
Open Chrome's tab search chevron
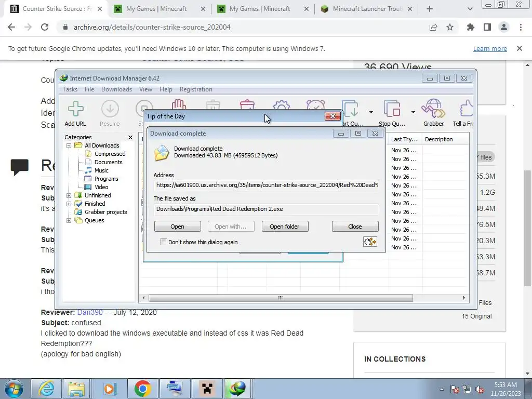470,9
